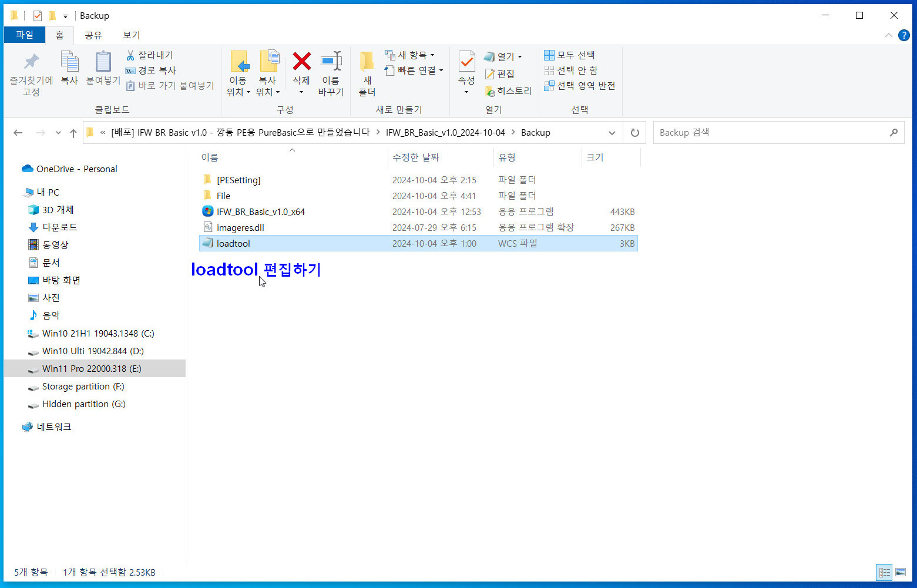This screenshot has width=917, height=588.
Task: Select the loadtool WCS file
Action: (x=418, y=243)
